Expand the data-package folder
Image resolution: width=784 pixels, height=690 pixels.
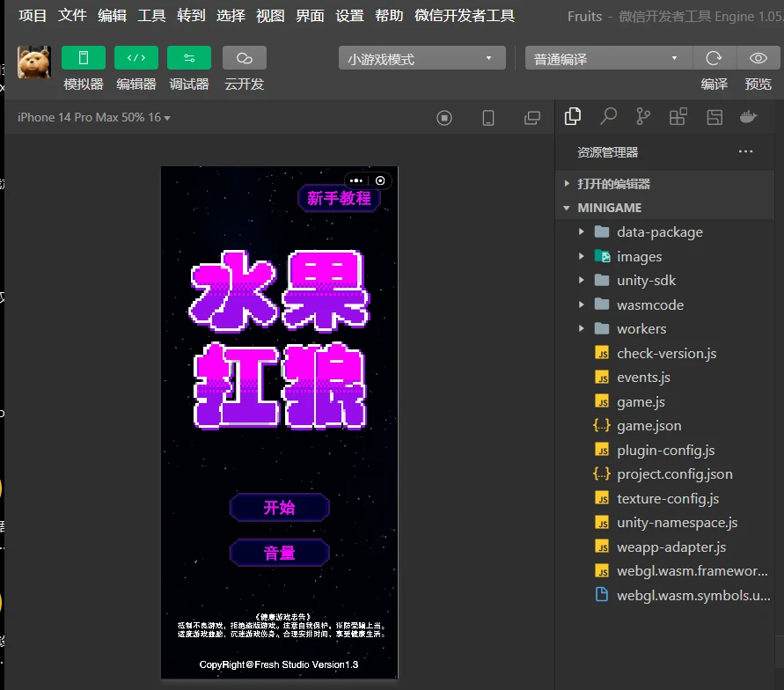[659, 232]
